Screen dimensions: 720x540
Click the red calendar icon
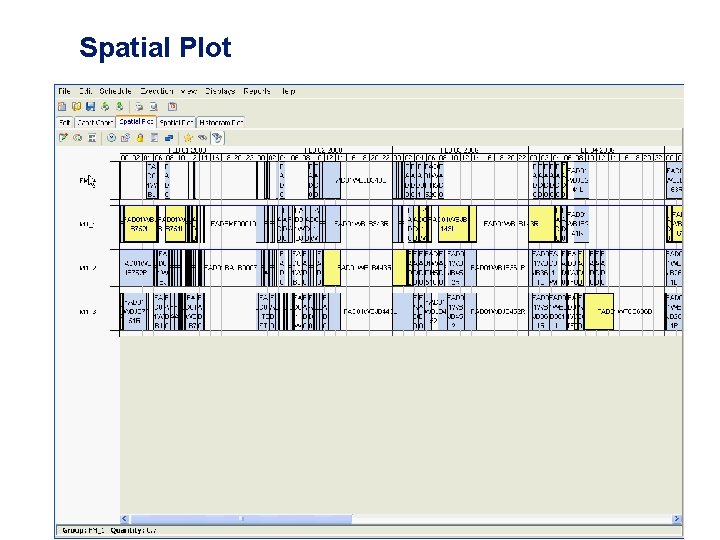click(x=172, y=107)
